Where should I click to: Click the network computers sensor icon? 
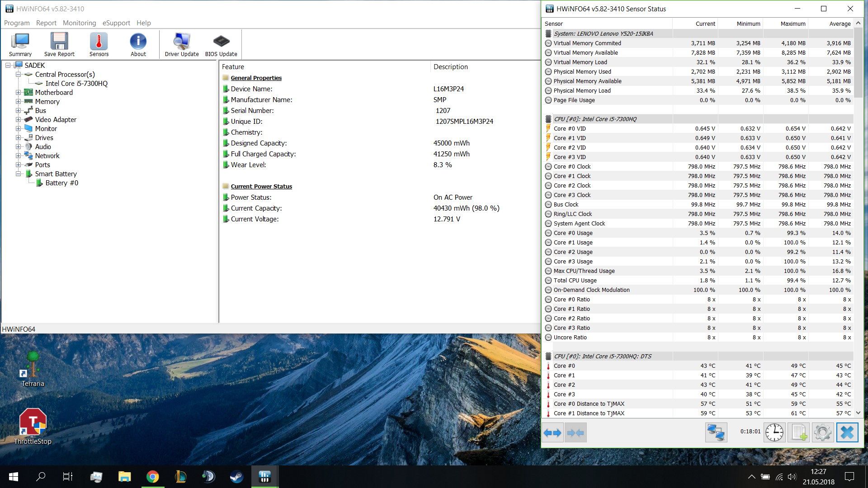click(716, 432)
